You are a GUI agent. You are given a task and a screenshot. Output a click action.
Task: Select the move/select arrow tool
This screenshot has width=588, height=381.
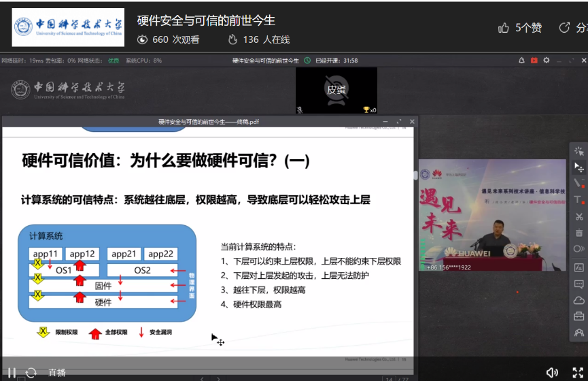pyautogui.click(x=578, y=167)
